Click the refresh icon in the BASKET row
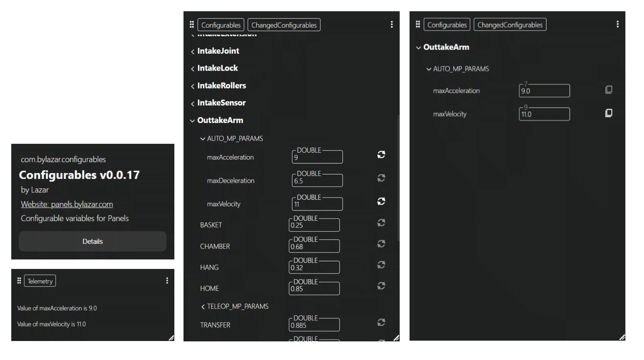644x360 pixels. tap(381, 223)
